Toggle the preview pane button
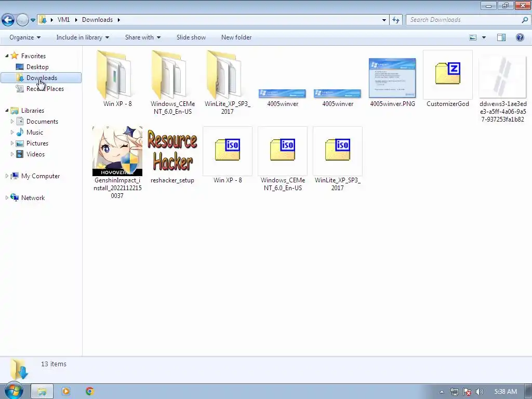This screenshot has height=399, width=532. click(x=501, y=37)
